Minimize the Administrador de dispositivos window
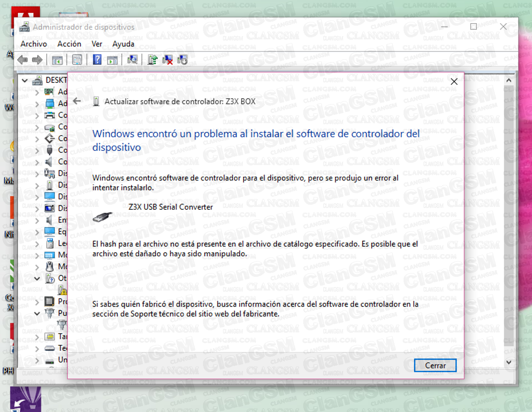532x412 pixels. click(444, 27)
